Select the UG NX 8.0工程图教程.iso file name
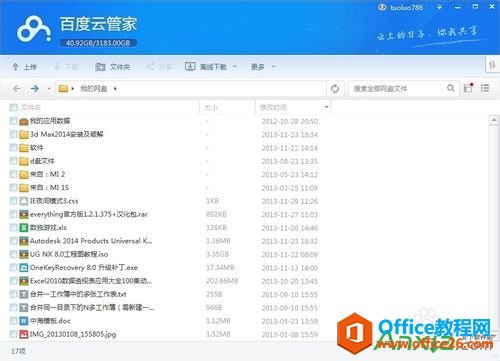The height and width of the screenshot is (361, 500). 69,254
